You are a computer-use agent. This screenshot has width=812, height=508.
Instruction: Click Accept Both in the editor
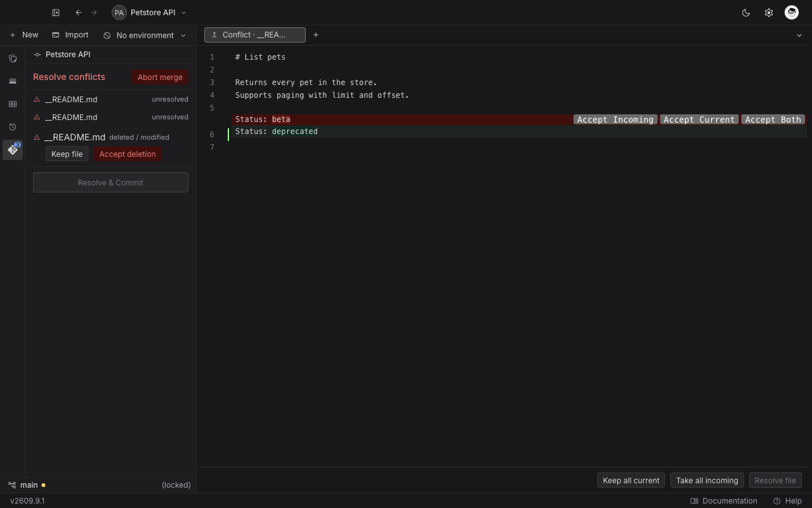point(773,119)
